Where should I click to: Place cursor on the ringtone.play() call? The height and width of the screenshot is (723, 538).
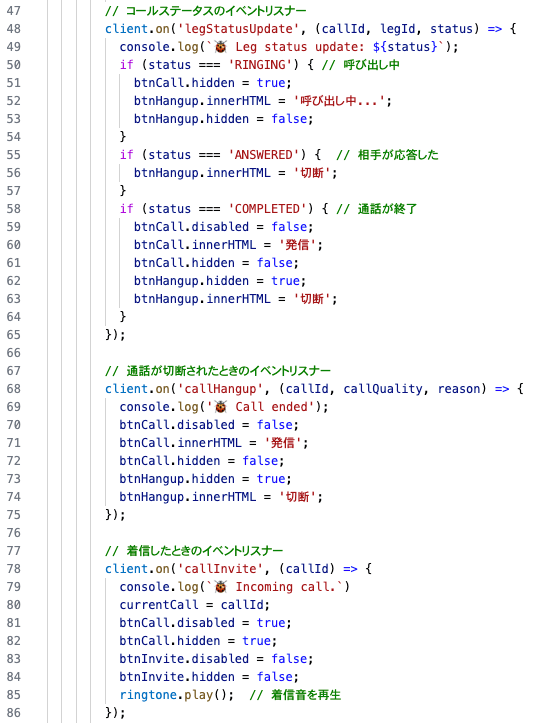click(x=177, y=694)
